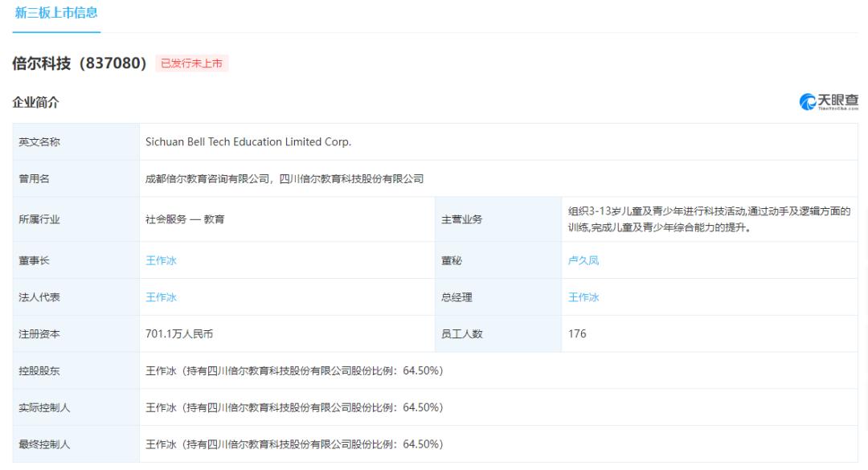Open 王作冰 link in 法人代表 row
The width and height of the screenshot is (868, 470).
tap(161, 297)
